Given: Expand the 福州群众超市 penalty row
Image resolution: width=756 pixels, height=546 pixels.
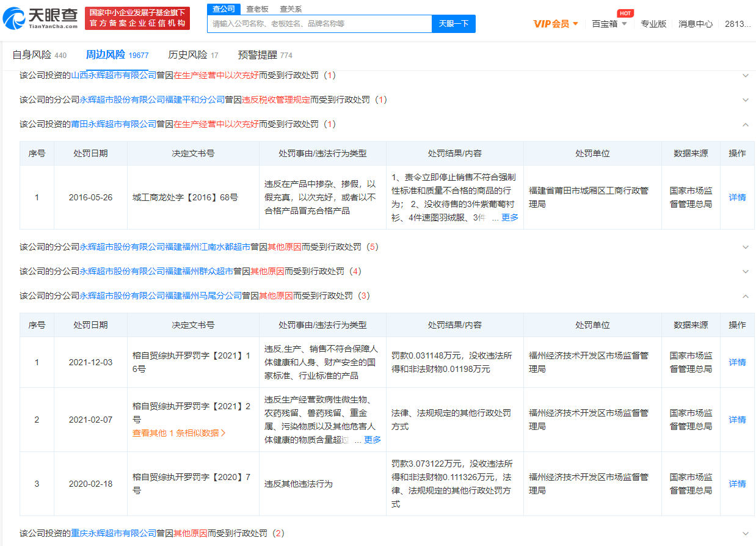Looking at the screenshot, I should [745, 272].
